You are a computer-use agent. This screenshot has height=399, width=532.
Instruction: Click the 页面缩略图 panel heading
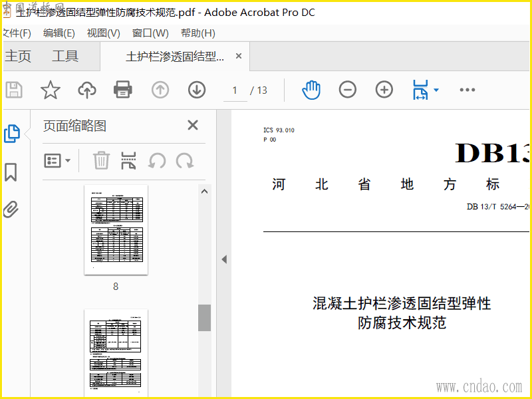point(74,126)
